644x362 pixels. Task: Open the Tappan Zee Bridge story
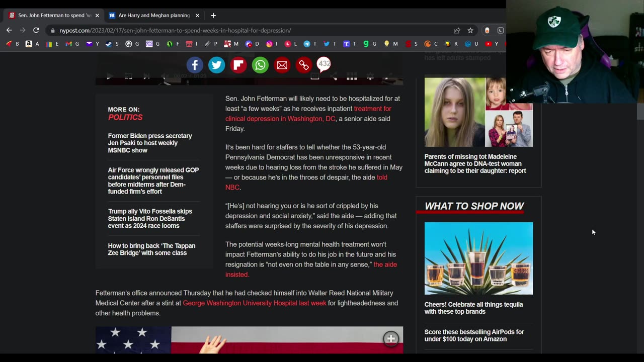click(151, 249)
